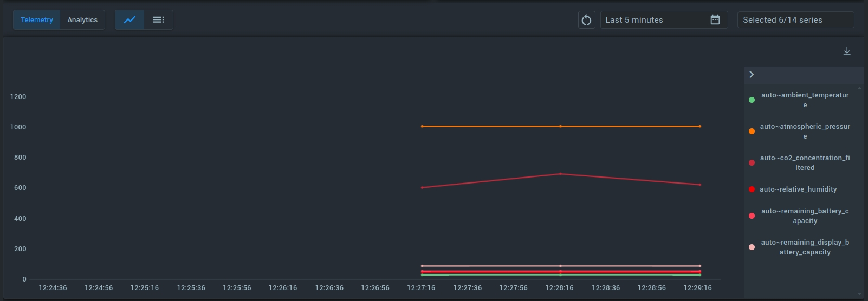Image resolution: width=868 pixels, height=301 pixels.
Task: Click the dark red co2 color dot
Action: coord(752,162)
